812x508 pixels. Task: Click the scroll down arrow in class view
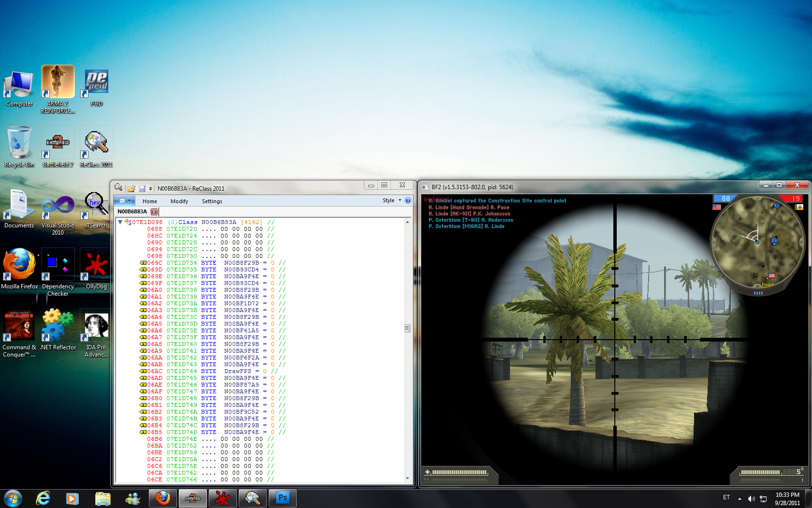[407, 478]
